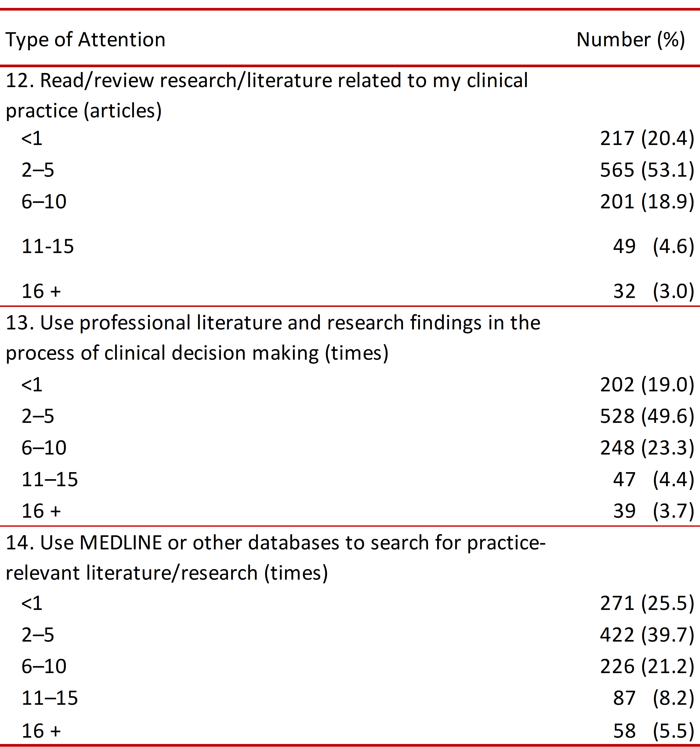Click the value "217 (20.4)"
The image size is (700, 747).
tap(647, 138)
